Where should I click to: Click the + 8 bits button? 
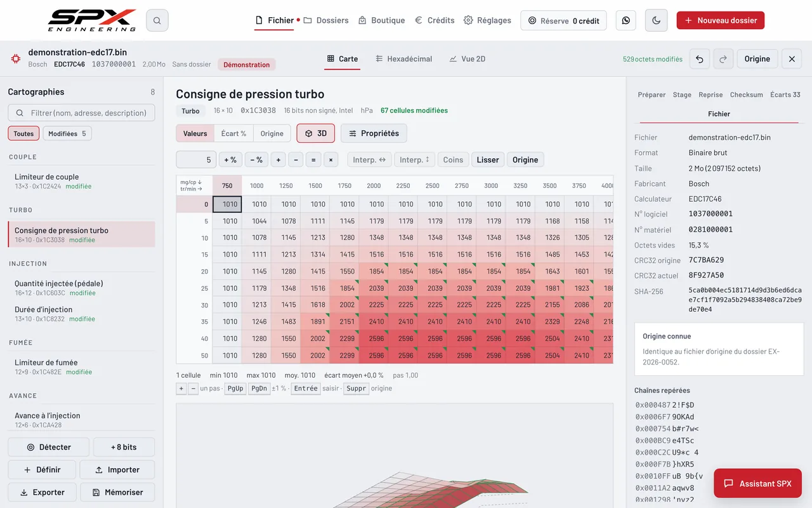(x=124, y=447)
